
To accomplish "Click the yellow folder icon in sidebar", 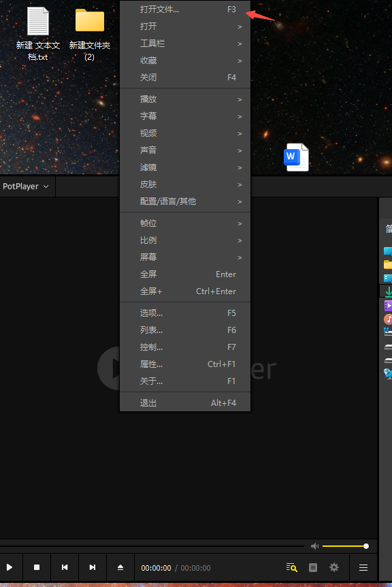I will [x=388, y=265].
